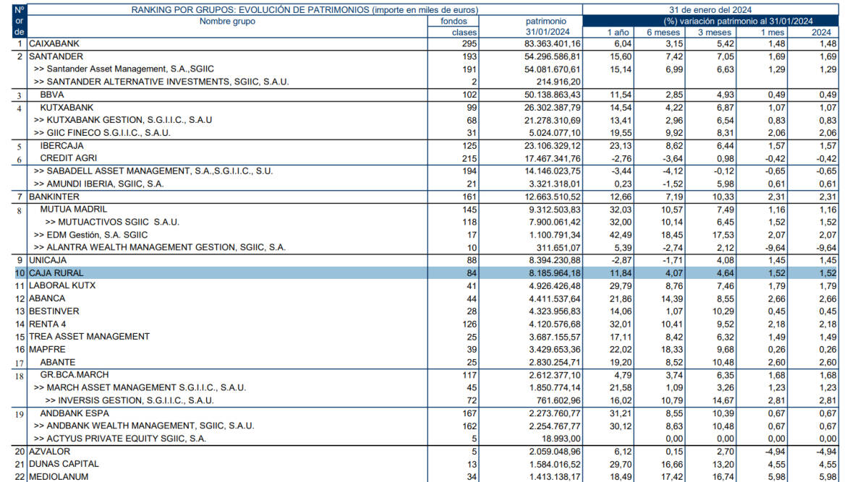The height and width of the screenshot is (482, 868).
Task: Click the 'Nombre grupo' column header
Action: (x=227, y=21)
